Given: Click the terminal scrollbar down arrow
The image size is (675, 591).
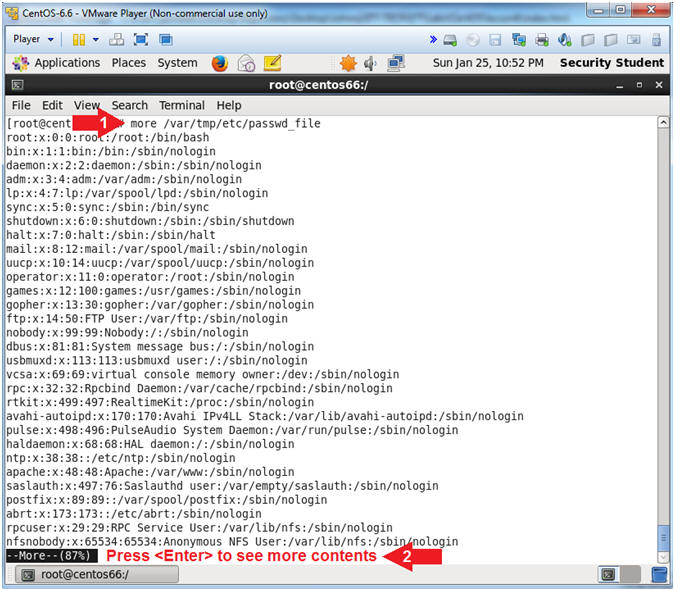Looking at the screenshot, I should [x=663, y=557].
